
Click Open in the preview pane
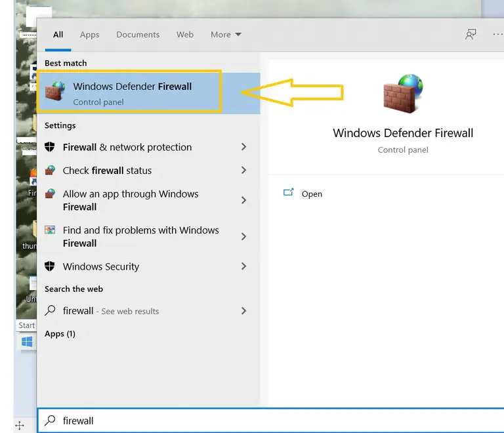click(312, 194)
